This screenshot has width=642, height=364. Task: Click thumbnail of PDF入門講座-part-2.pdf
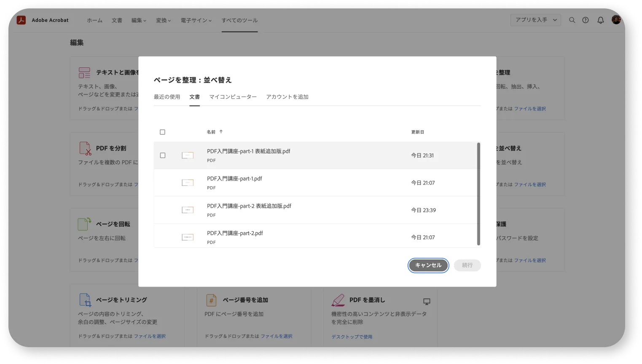(188, 237)
